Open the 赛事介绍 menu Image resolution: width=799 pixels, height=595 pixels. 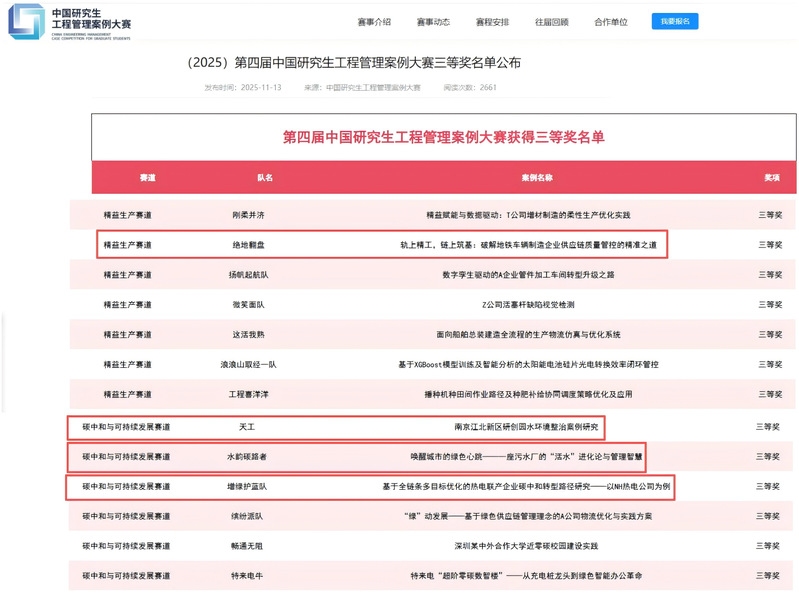(x=374, y=22)
